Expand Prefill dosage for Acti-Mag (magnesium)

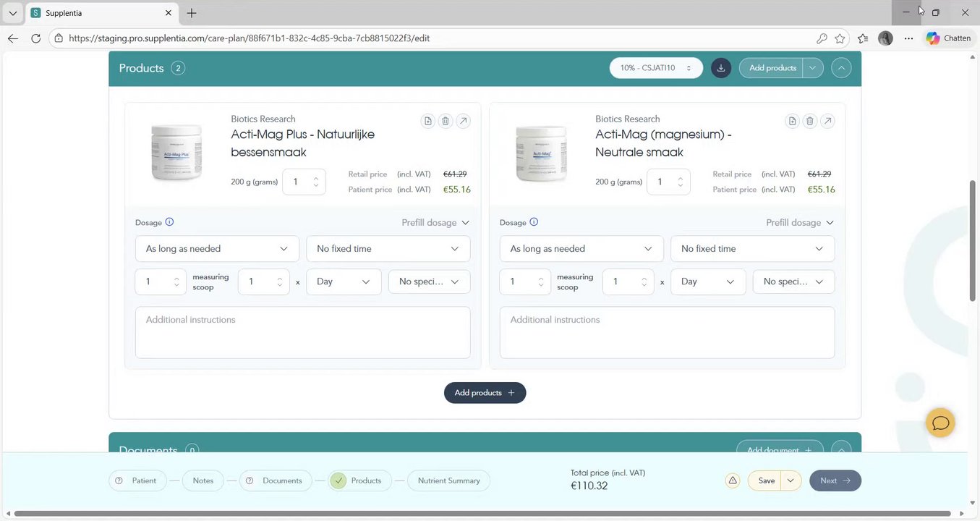800,223
